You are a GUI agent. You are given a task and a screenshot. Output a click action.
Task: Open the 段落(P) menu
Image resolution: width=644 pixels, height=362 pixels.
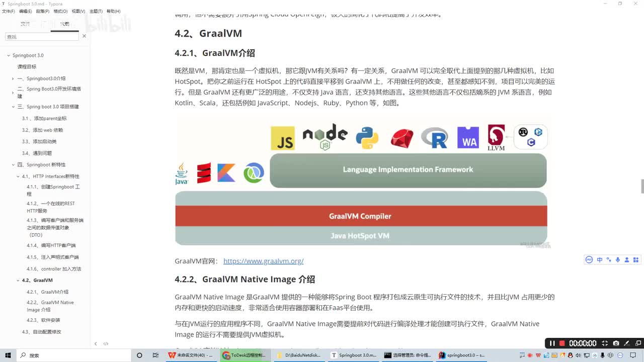coord(43,11)
